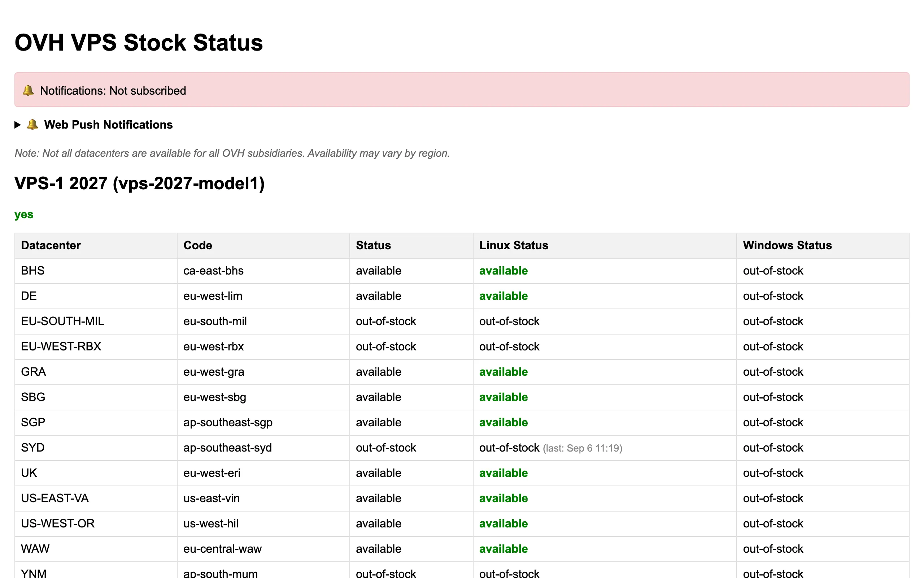This screenshot has height=578, width=924.
Task: Click the Linux 'available' status in BHS row
Action: click(503, 271)
